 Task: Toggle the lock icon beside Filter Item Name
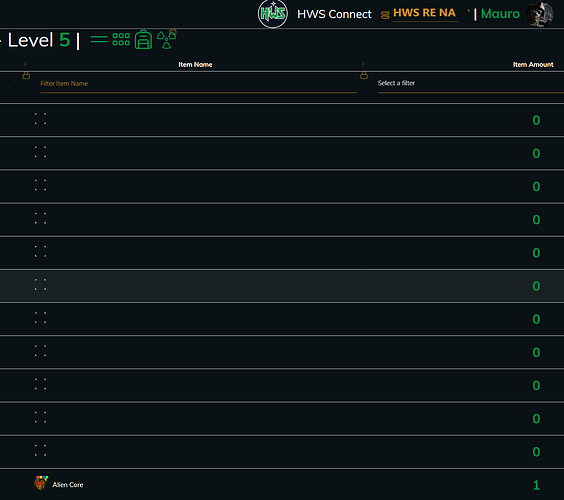click(26, 75)
